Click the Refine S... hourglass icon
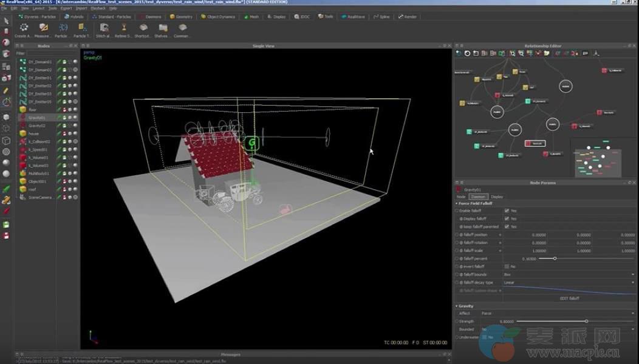 [124, 28]
